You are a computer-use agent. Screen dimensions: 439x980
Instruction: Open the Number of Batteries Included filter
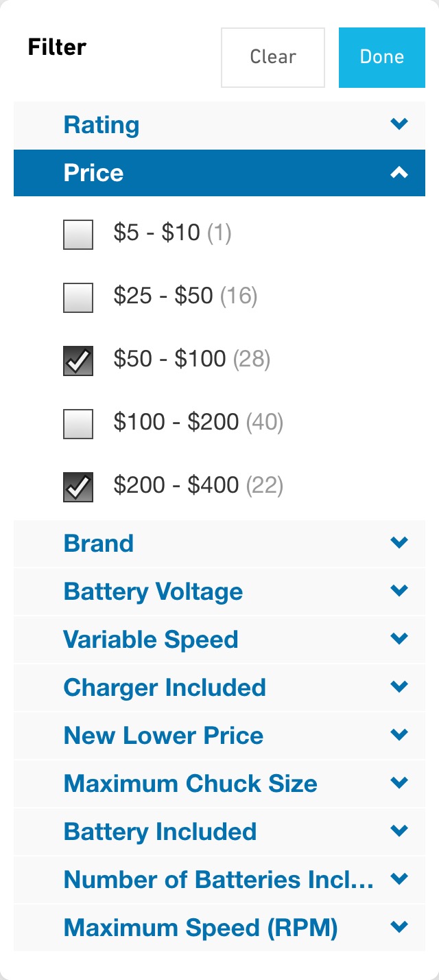pos(219,879)
